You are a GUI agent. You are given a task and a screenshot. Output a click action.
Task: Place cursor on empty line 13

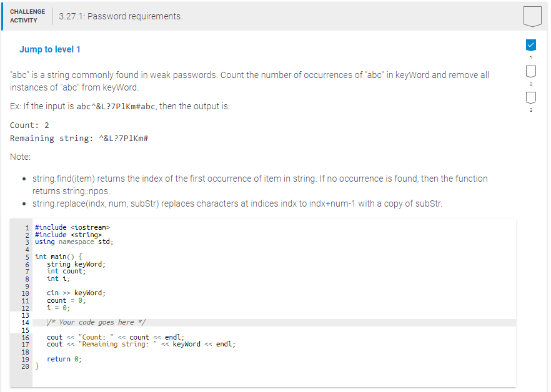click(274, 315)
